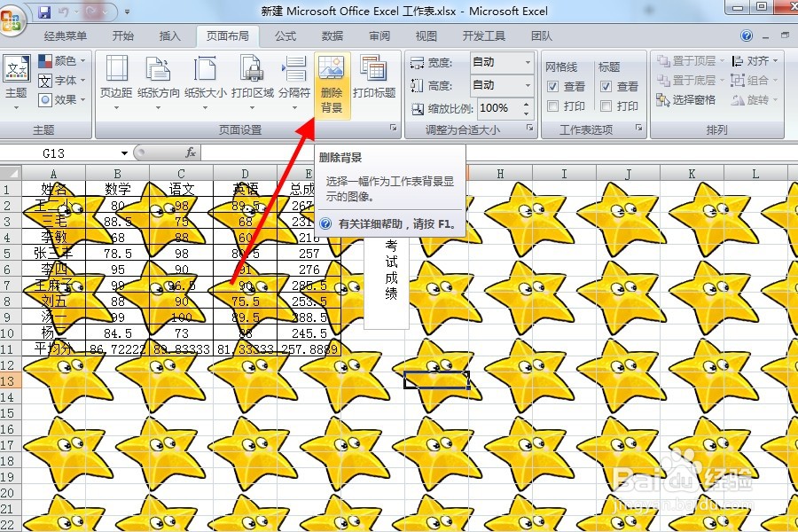Image resolution: width=798 pixels, height=532 pixels.
Task: Save the workbook via quick access toolbar
Action: coord(45,12)
